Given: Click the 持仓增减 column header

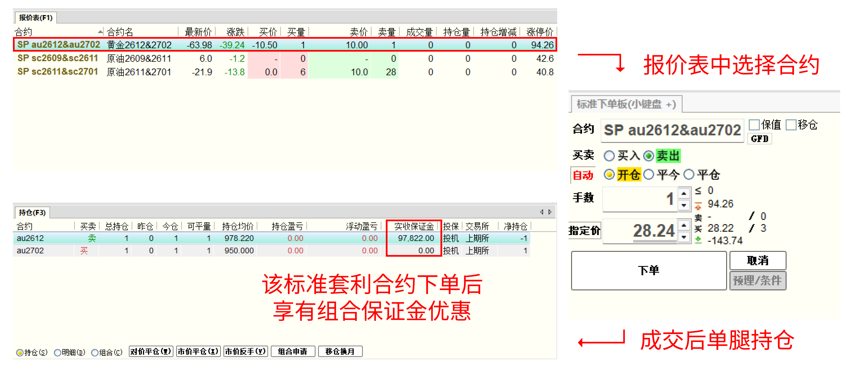Looking at the screenshot, I should click(x=498, y=32).
